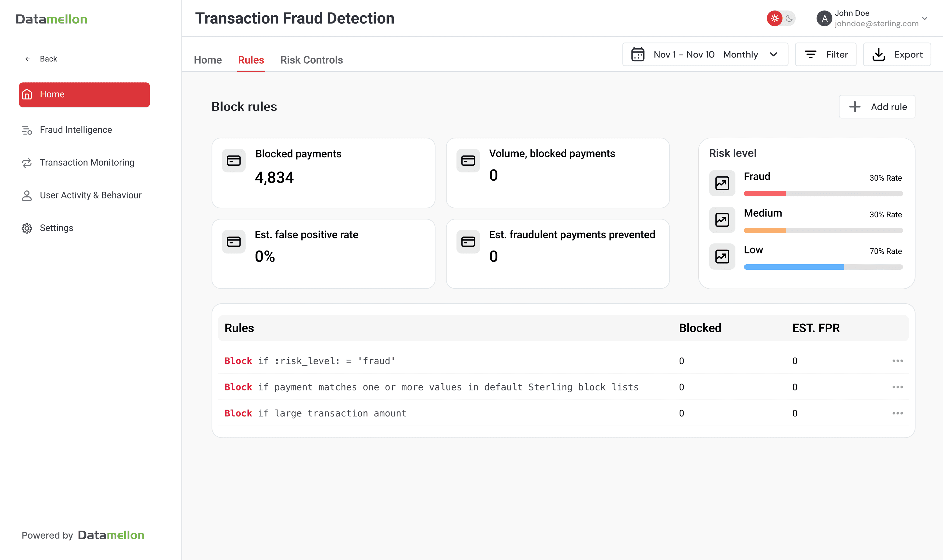Open Fraud Intelligence from the sidebar

tap(76, 129)
